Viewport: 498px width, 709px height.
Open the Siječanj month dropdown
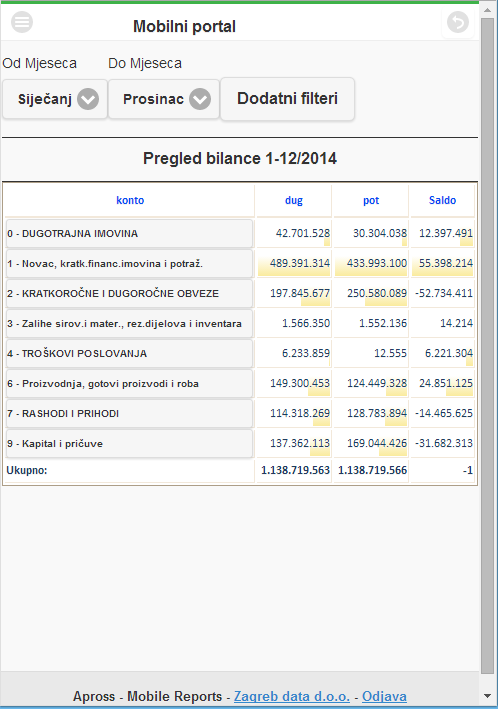click(55, 99)
